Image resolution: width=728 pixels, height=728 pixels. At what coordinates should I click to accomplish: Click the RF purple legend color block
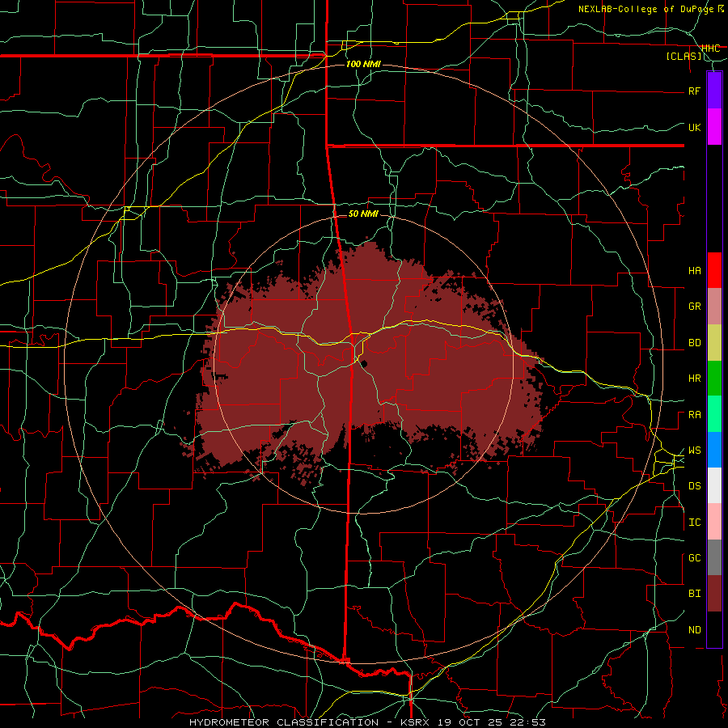coord(714,91)
